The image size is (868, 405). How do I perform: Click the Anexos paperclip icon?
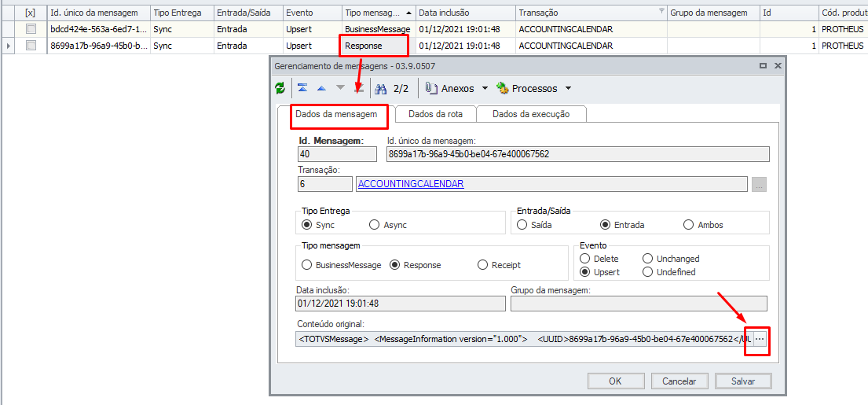(x=431, y=88)
